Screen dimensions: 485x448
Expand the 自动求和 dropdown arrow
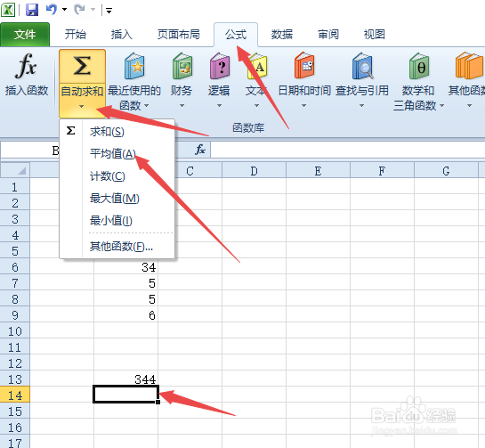[x=82, y=106]
